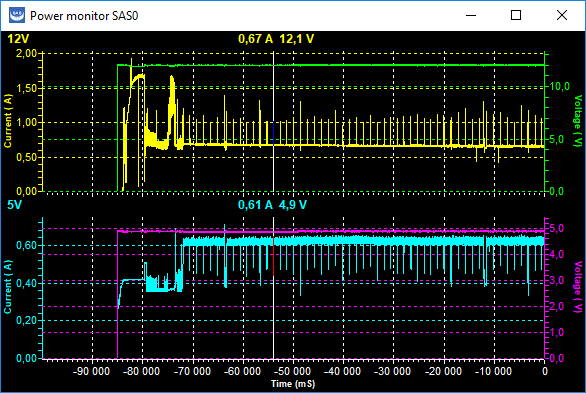Click the white cursor line in 5V chart
The image size is (586, 393).
pyautogui.click(x=274, y=288)
